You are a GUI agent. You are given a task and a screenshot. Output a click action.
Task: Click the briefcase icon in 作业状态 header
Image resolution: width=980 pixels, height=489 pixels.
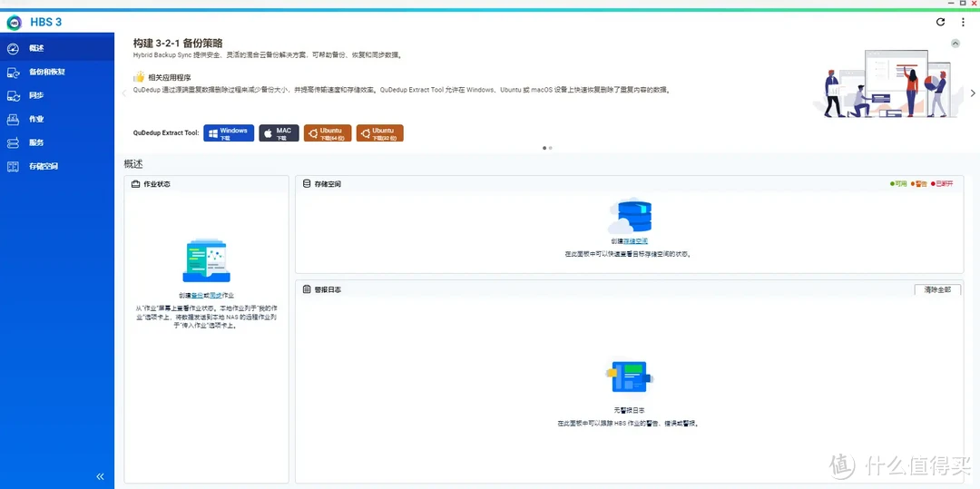pyautogui.click(x=135, y=184)
